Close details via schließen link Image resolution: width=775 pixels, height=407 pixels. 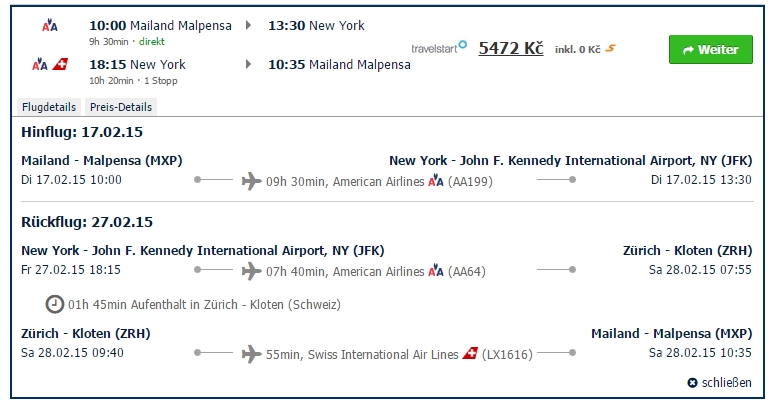[x=727, y=382]
